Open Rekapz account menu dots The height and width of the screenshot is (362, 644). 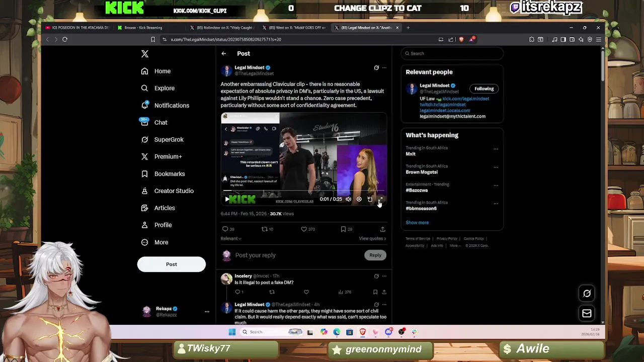pos(207,312)
